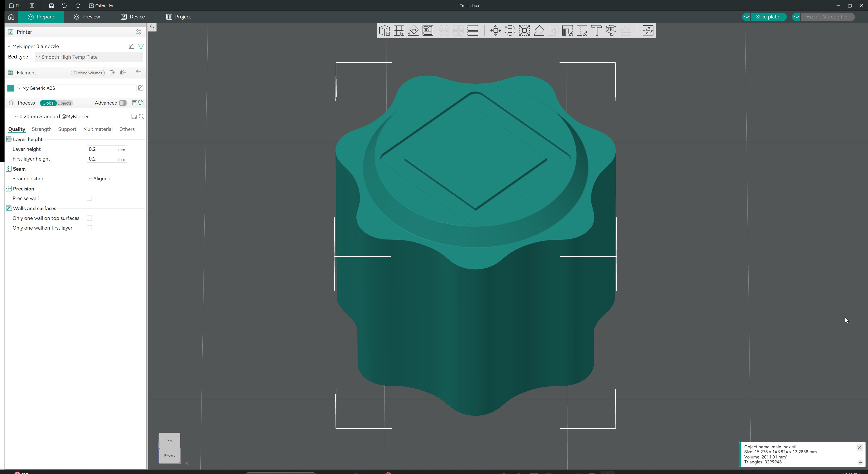The height and width of the screenshot is (474, 868).
Task: Switch to the Prepare tab
Action: (x=41, y=17)
